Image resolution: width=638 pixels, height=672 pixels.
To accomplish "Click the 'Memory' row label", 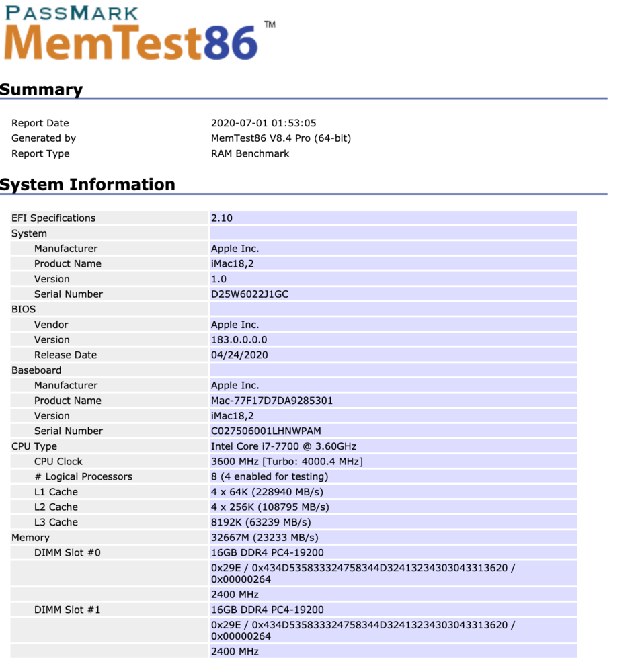I will click(x=30, y=538).
